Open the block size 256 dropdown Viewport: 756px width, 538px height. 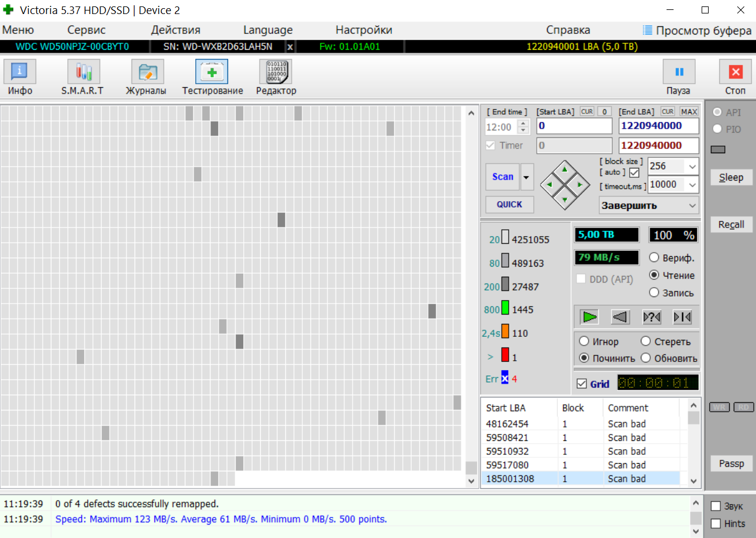[x=692, y=166]
